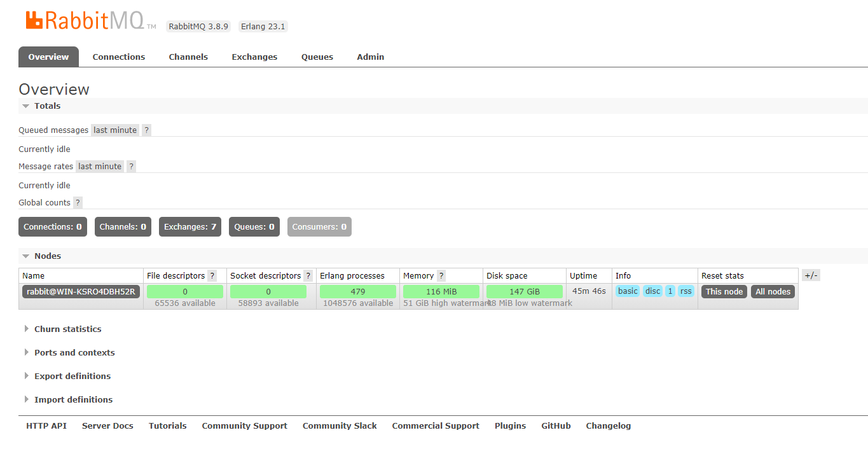Open node rabbit@WIN-KSRO4DBH52R details

81,291
